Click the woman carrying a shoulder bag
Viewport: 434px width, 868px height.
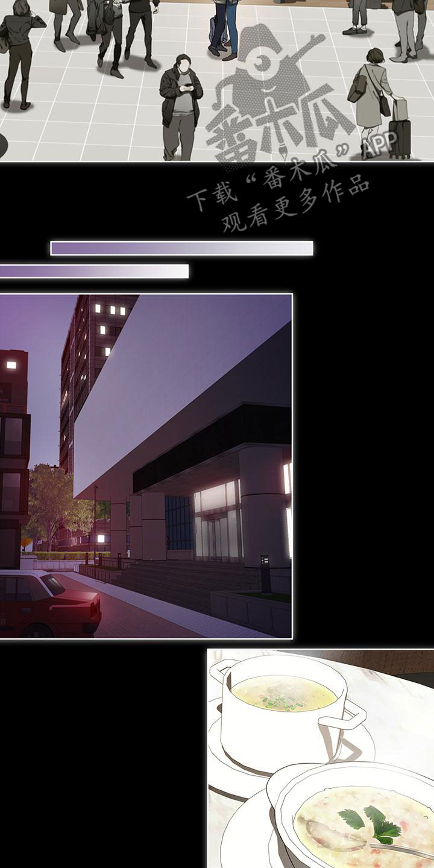point(373,96)
